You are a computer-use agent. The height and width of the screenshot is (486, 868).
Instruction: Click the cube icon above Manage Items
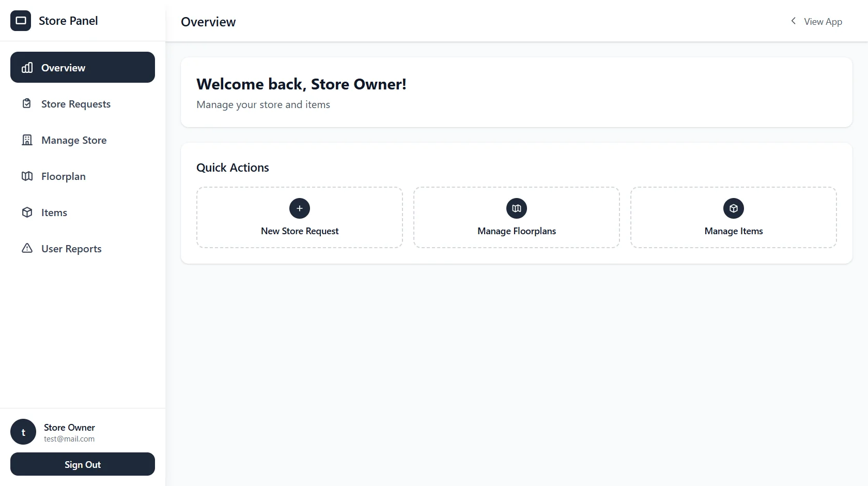click(x=734, y=208)
